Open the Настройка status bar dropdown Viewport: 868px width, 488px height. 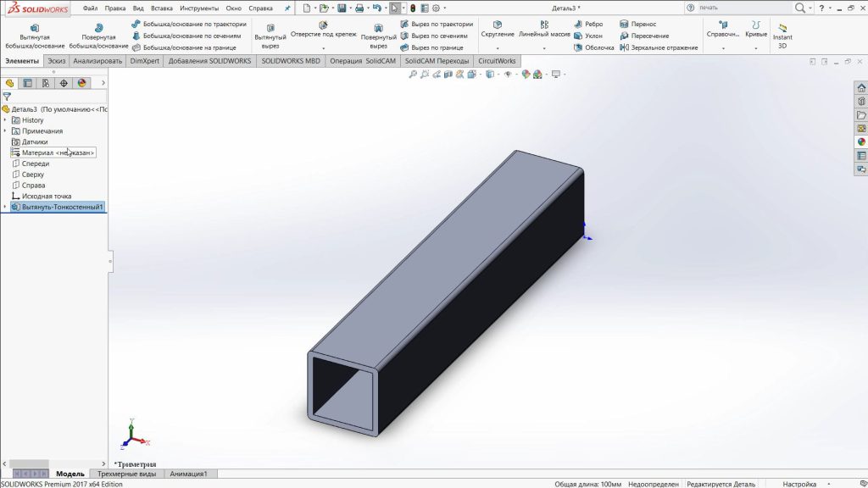pyautogui.click(x=805, y=484)
